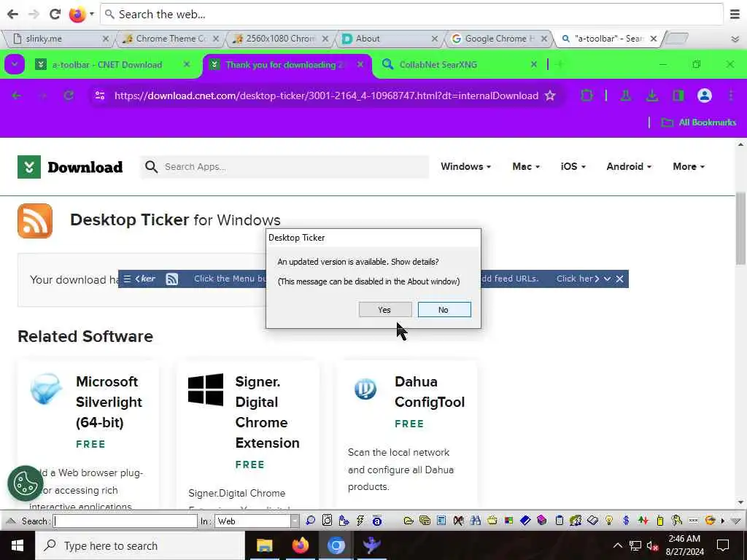Click the Chrome address bar URL

[x=326, y=96]
